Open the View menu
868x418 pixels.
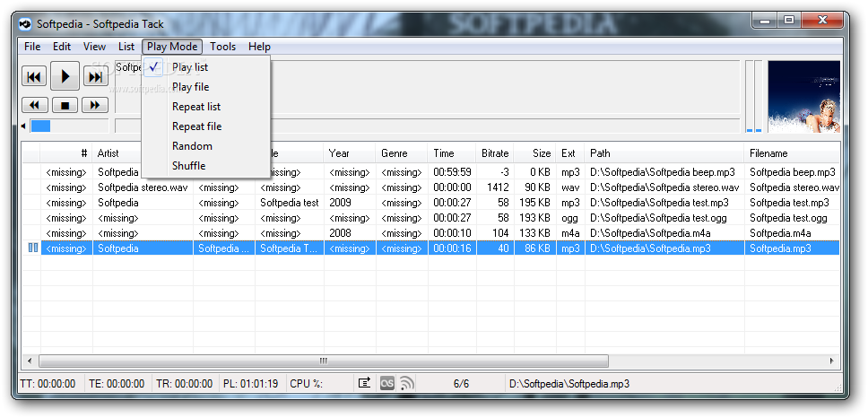click(95, 47)
